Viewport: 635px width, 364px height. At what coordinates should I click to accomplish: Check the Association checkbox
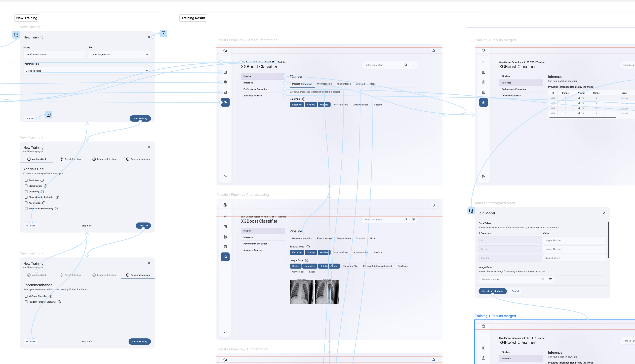(26, 203)
